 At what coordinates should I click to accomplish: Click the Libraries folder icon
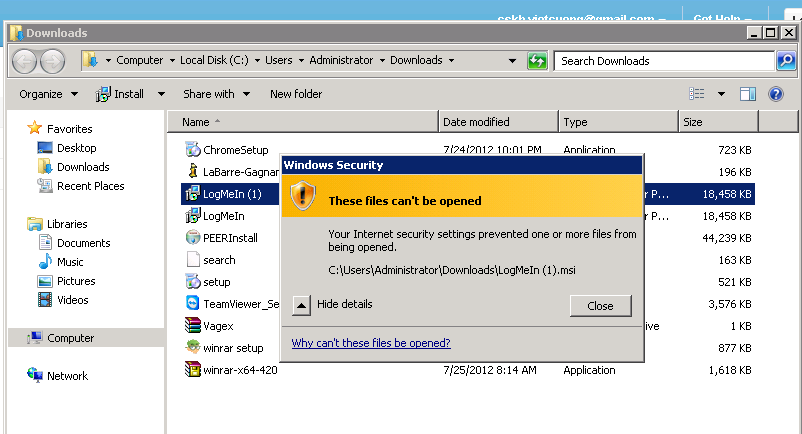(x=35, y=224)
